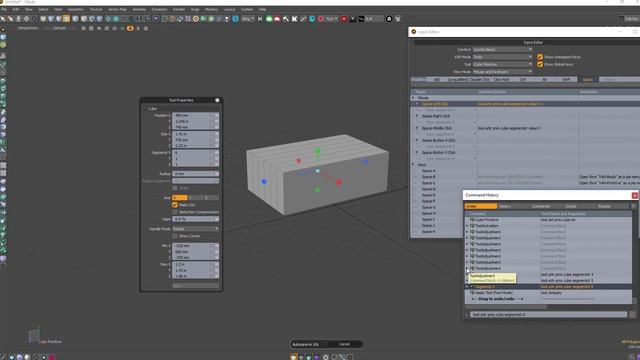Select the Z axis button
This screenshot has width=640, height=360.
point(211,198)
